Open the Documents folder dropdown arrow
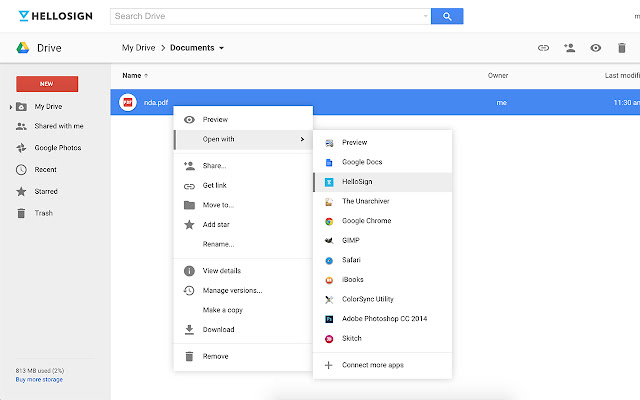The height and width of the screenshot is (400, 640). pyautogui.click(x=221, y=48)
